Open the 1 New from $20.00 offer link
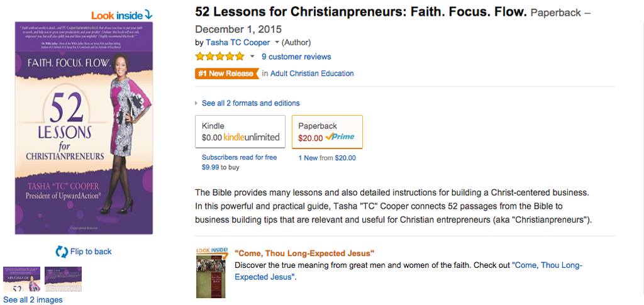This screenshot has height=305, width=644. click(327, 158)
